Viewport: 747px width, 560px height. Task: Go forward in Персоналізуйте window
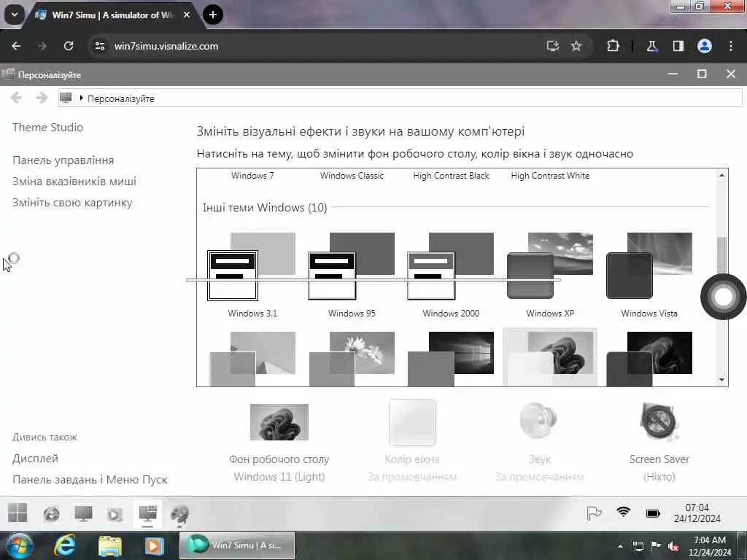click(42, 98)
